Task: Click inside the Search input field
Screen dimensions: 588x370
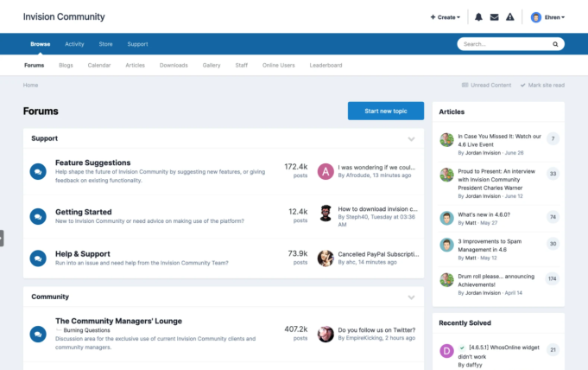Action: [501, 44]
